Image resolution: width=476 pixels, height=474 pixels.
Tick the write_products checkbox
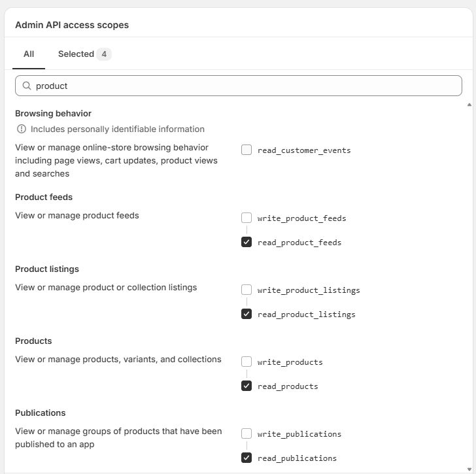[x=246, y=362]
